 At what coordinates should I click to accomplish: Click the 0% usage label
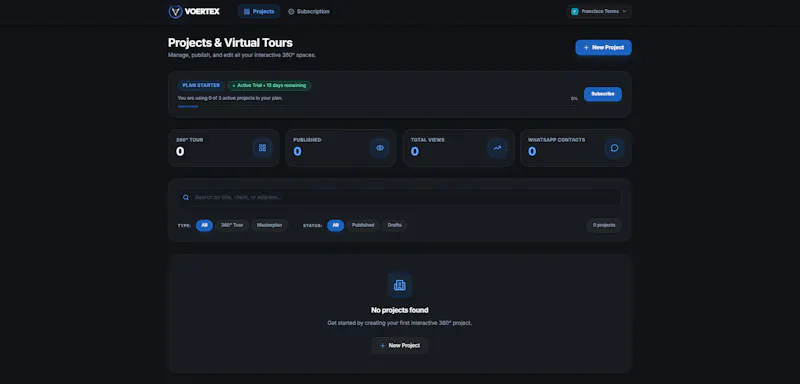click(574, 98)
